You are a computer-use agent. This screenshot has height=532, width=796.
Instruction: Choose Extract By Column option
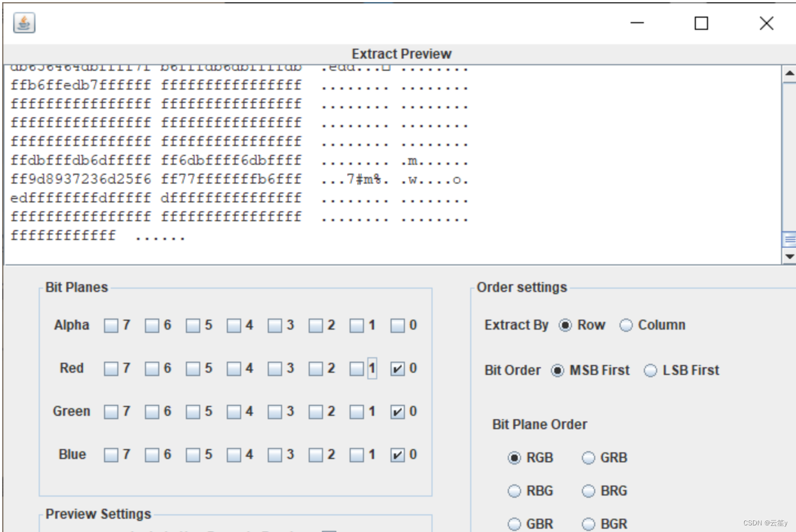coord(626,325)
